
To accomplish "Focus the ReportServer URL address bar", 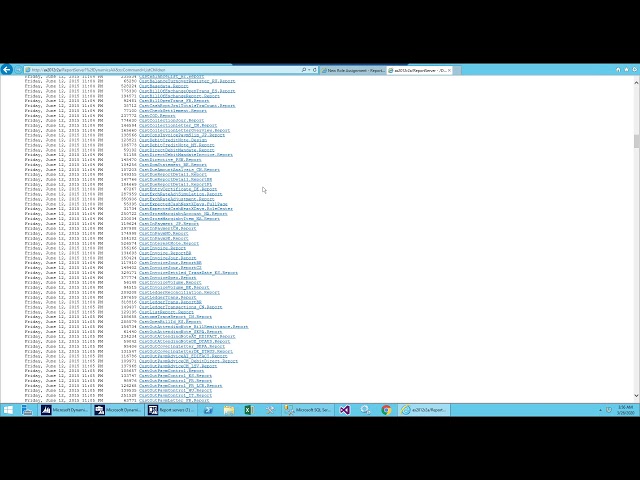I will coord(163,70).
